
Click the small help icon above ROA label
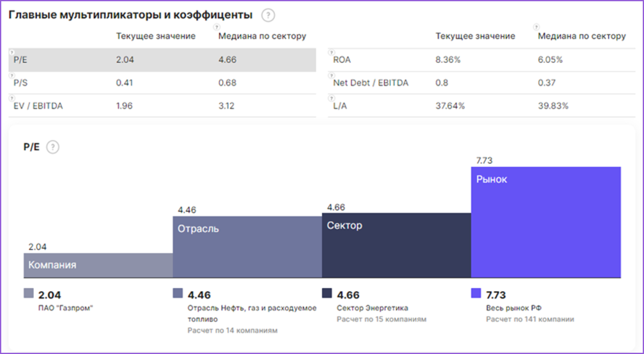pyautogui.click(x=331, y=52)
